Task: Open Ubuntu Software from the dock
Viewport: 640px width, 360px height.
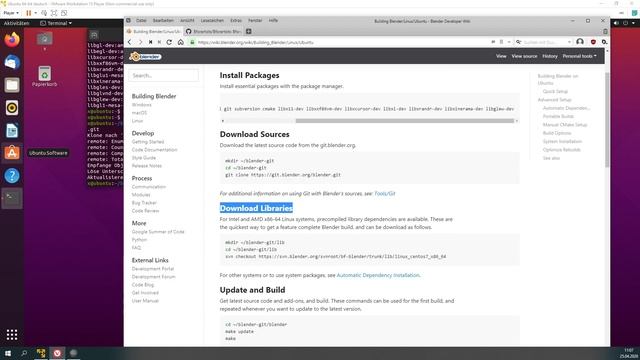Action: (x=12, y=153)
